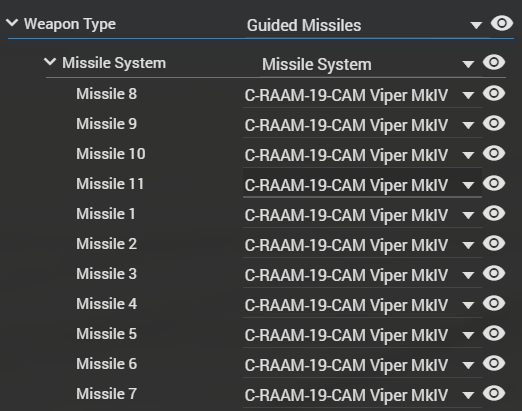522x411 pixels.
Task: Hide Missile 8 with its eye icon
Action: click(494, 93)
